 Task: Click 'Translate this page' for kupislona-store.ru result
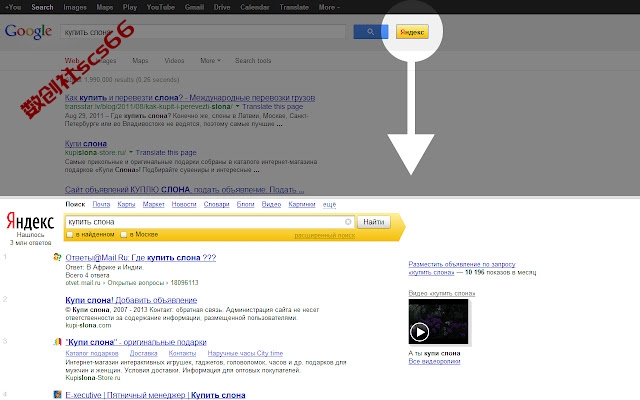[x=166, y=153]
